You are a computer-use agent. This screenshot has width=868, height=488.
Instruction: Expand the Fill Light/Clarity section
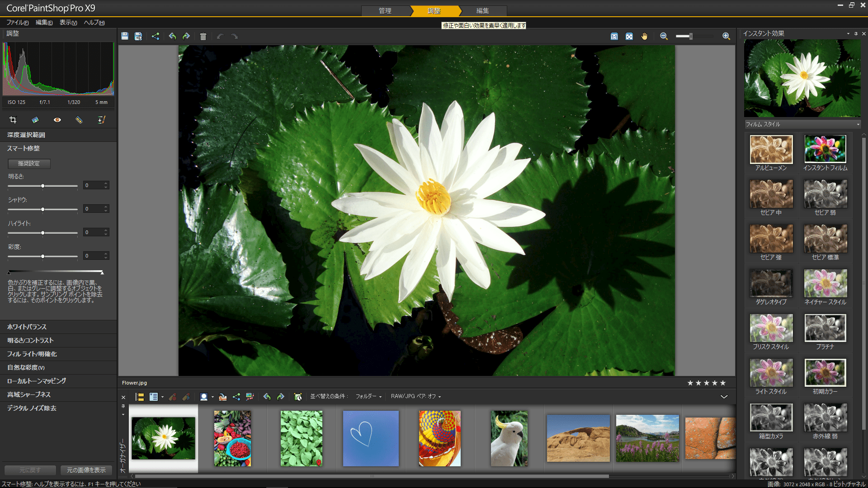(58, 354)
